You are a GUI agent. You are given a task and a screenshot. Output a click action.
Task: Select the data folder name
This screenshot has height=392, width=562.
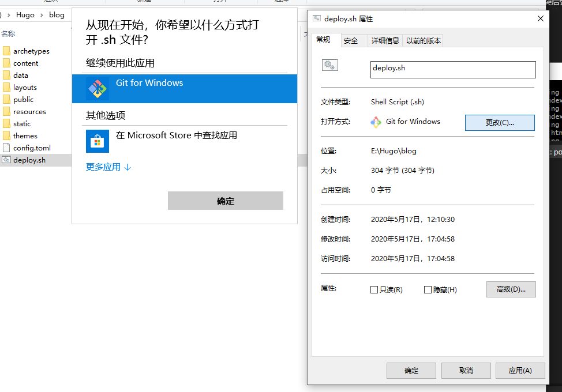(x=20, y=76)
